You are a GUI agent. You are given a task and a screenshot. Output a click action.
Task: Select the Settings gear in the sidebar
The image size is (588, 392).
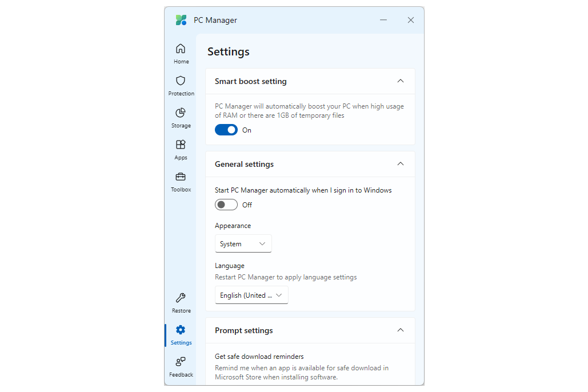(181, 335)
